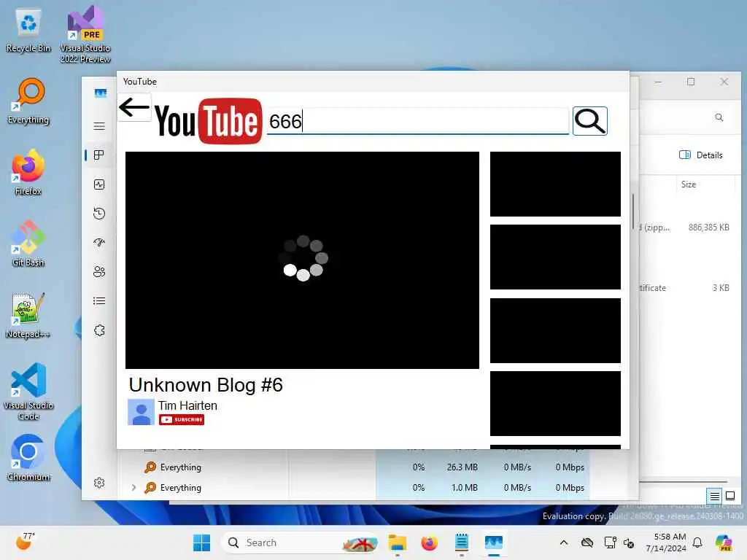Image resolution: width=747 pixels, height=560 pixels.
Task: Open Task Manager settings gear
Action: click(99, 483)
